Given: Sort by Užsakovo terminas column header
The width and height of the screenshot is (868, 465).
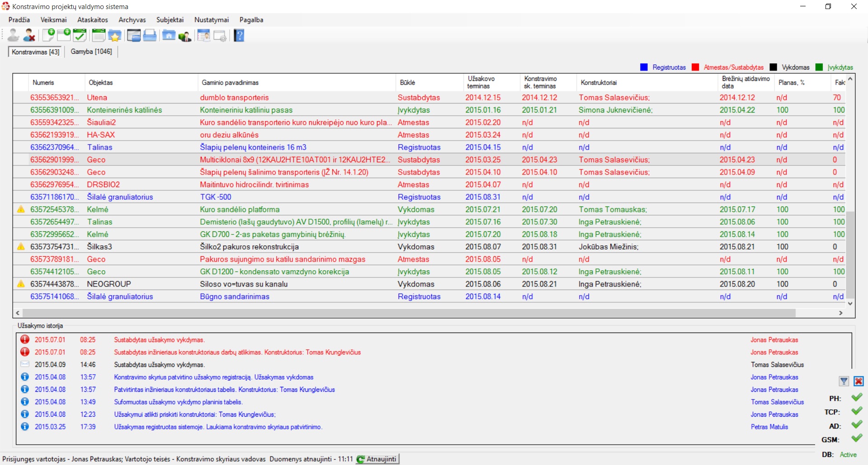Looking at the screenshot, I should point(492,83).
